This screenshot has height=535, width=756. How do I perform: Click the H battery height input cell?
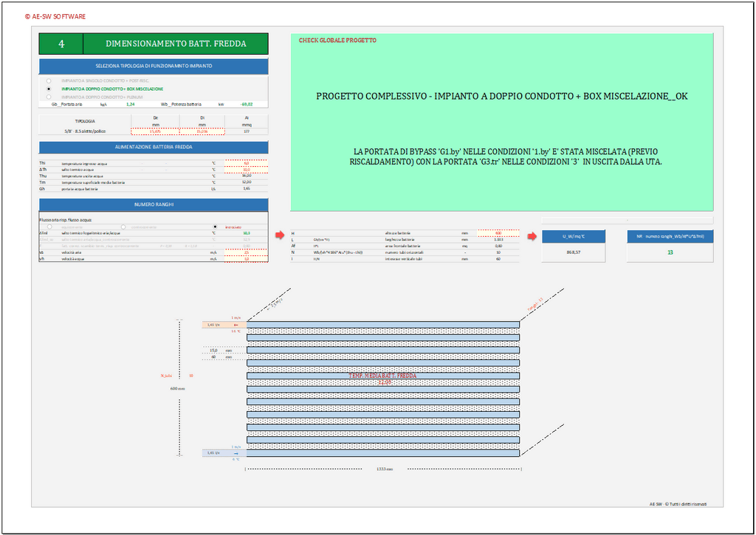498,233
